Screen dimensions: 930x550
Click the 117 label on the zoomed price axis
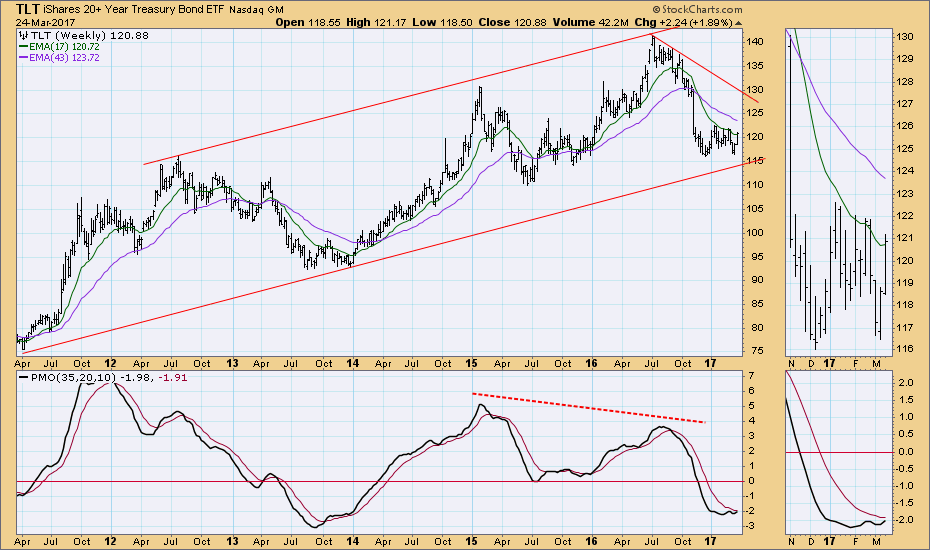(x=904, y=328)
